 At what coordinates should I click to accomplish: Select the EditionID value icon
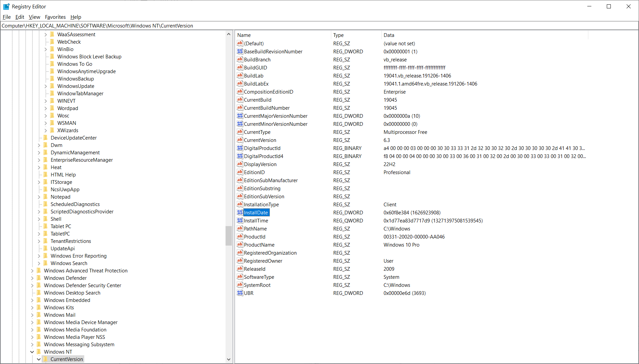[x=240, y=172]
